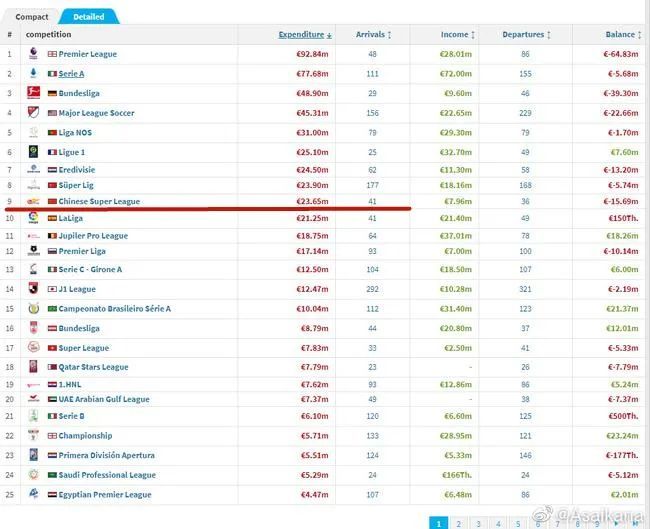Viewport: 650px width, 529px height.
Task: Click the Premier League crest icon in row 1
Action: pos(33,54)
